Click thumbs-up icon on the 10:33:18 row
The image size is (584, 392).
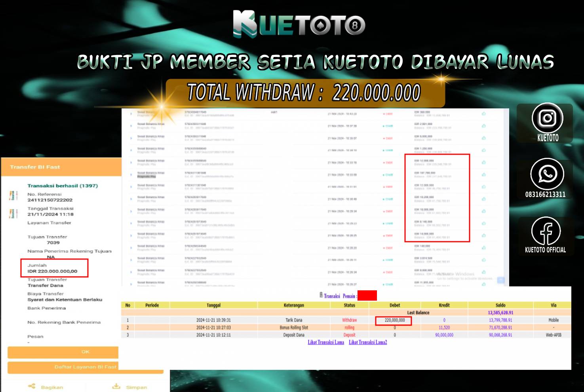point(483,163)
